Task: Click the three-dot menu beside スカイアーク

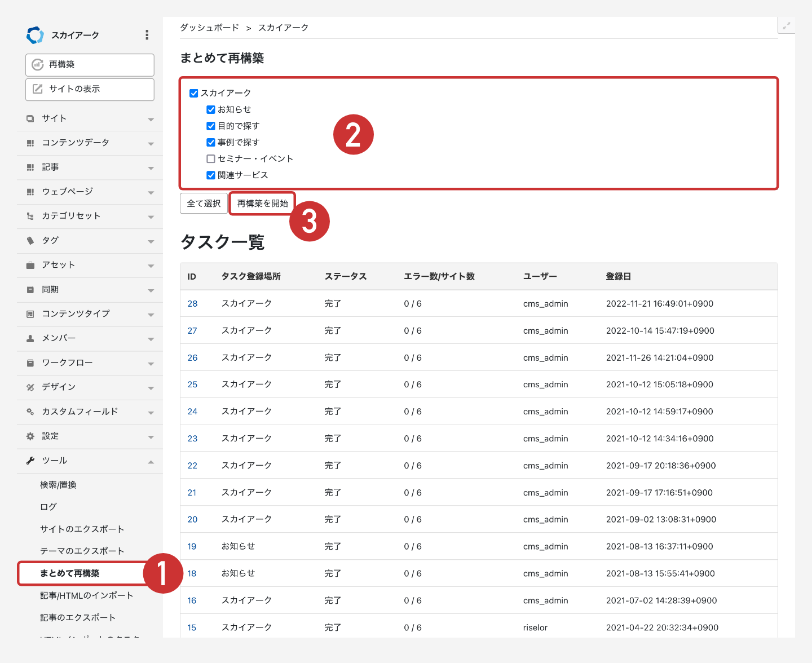Action: tap(147, 35)
